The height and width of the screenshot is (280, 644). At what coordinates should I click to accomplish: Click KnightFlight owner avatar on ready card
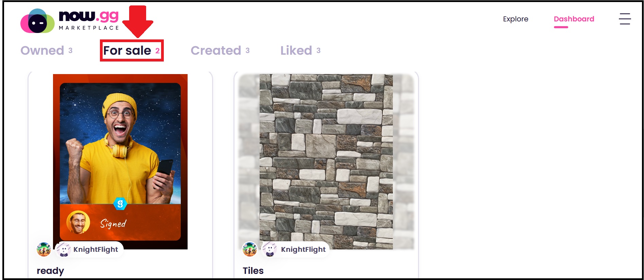tap(64, 250)
